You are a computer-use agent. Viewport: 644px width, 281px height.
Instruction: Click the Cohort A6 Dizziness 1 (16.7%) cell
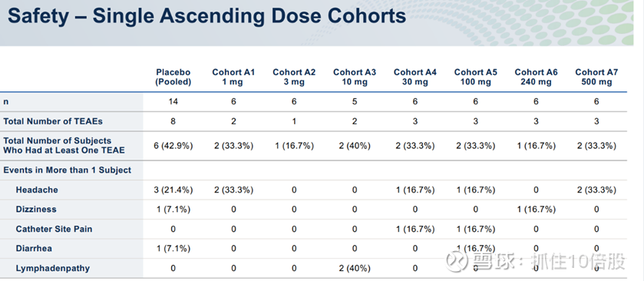point(536,210)
